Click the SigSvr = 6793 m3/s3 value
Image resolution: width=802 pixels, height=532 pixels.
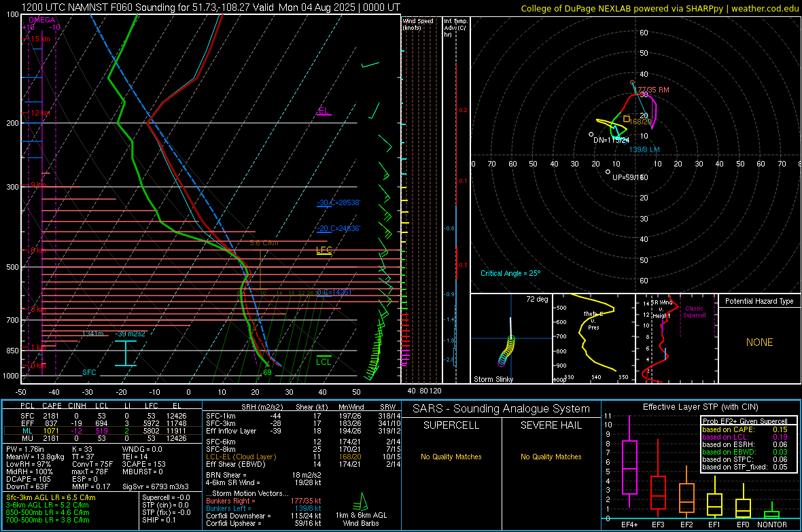tap(155, 486)
